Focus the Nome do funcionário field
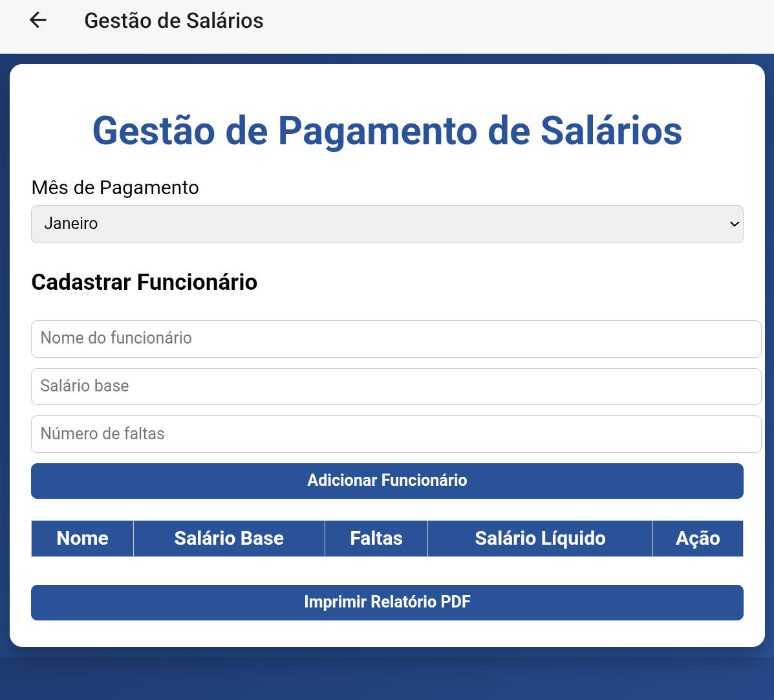The image size is (774, 700). tap(396, 338)
